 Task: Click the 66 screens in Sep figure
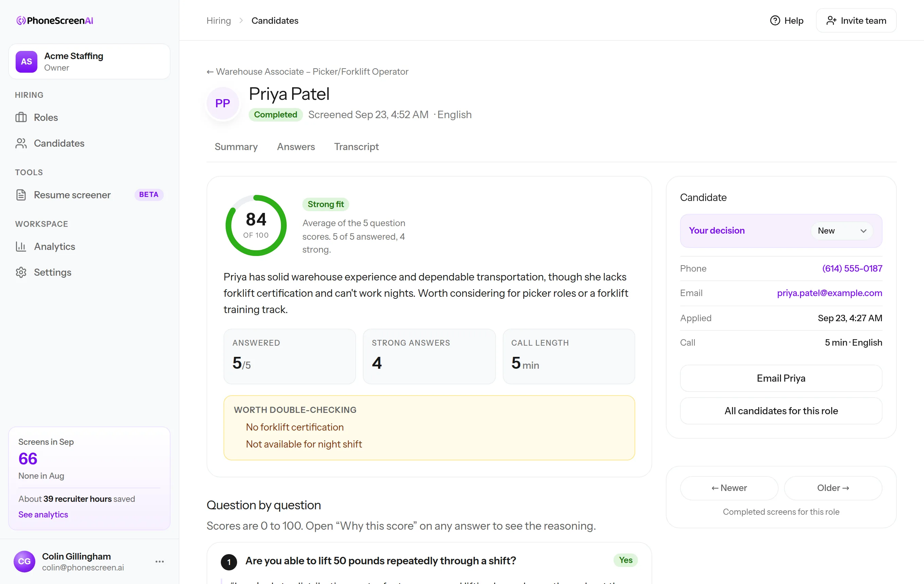point(28,459)
